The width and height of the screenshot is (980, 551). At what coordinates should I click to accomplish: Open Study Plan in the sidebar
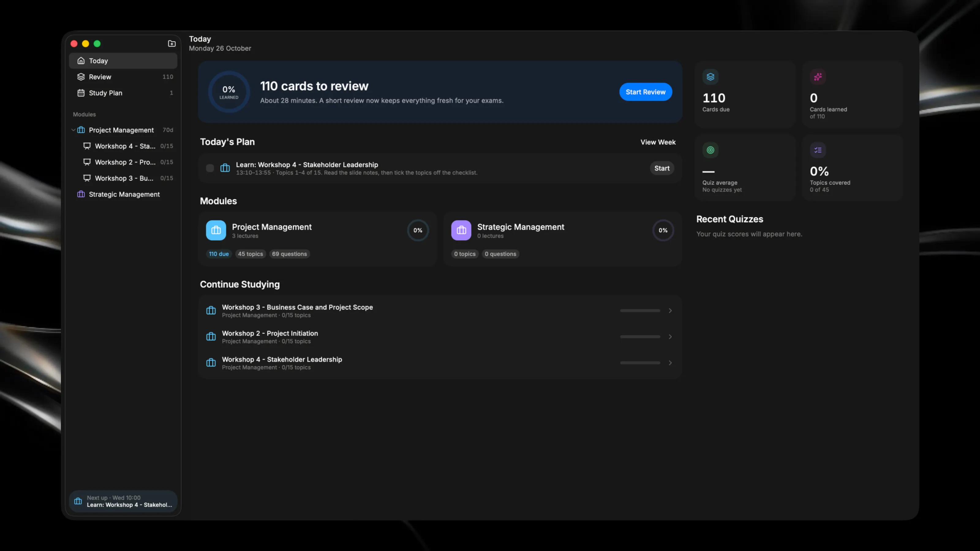[x=123, y=93]
